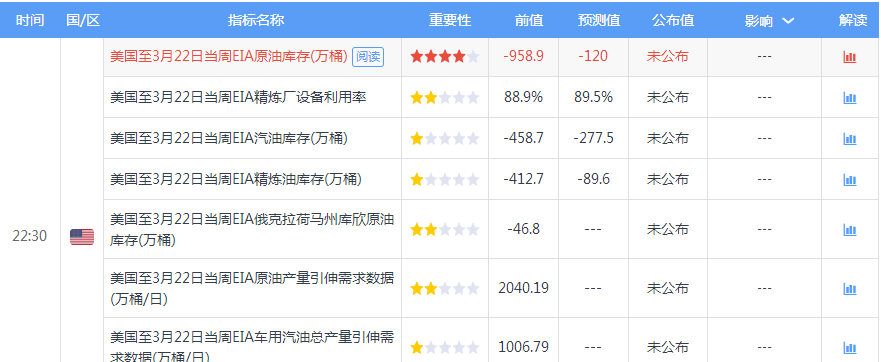
Task: Open chart icon for EIA精炼油库存 row
Action: pos(850,180)
